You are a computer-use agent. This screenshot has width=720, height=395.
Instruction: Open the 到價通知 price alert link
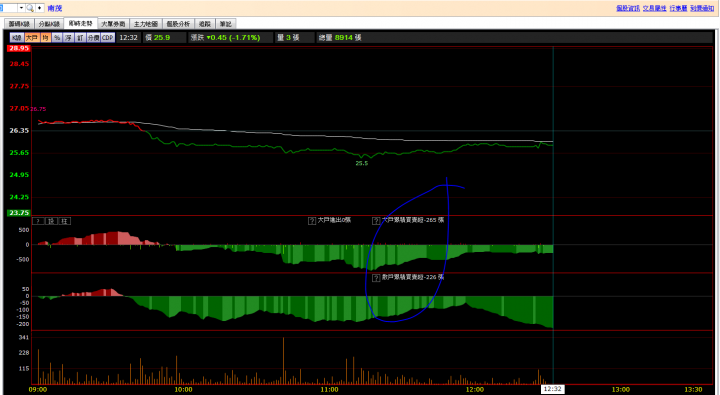pyautogui.click(x=702, y=8)
